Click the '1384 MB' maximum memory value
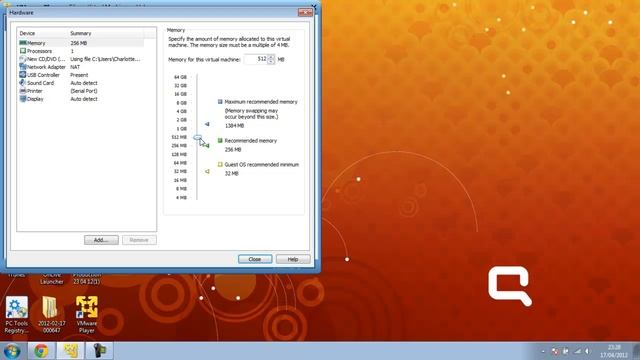This screenshot has width=640, height=360. click(234, 126)
